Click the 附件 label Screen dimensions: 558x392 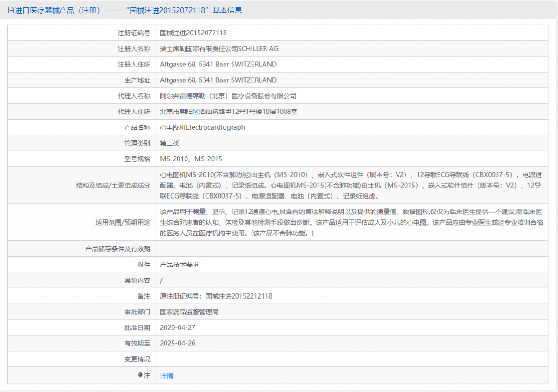[x=144, y=265]
